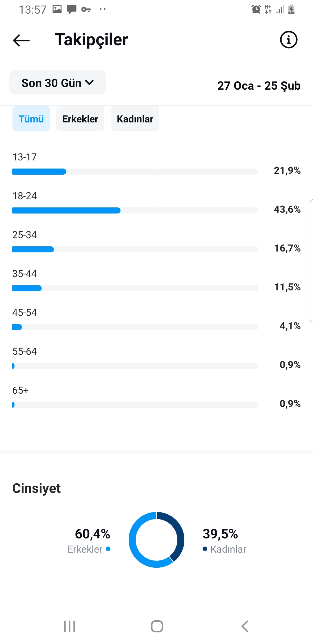Filter followers by Erkekler
Screen dimensions: 313x644
coord(80,119)
